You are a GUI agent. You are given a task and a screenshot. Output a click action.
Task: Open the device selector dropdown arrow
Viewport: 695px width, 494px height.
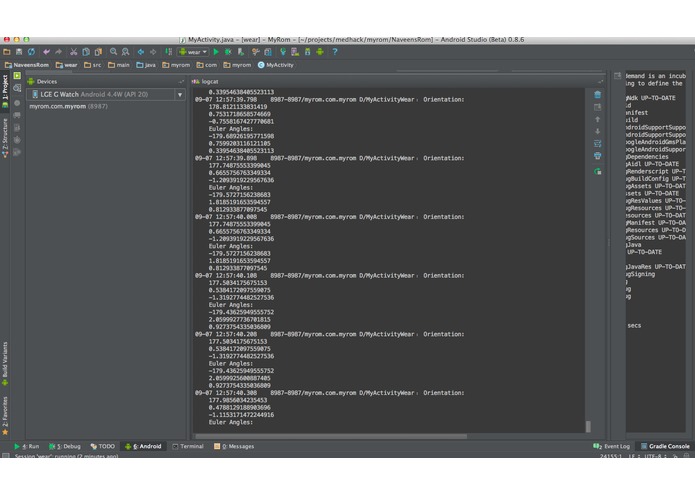click(180, 94)
